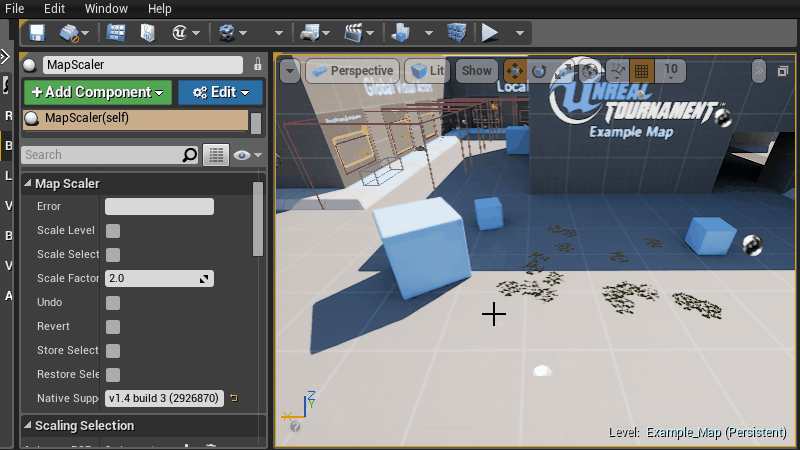
Task: Open the standalone toolbar dropdown arrow after Settings
Action: point(279,33)
